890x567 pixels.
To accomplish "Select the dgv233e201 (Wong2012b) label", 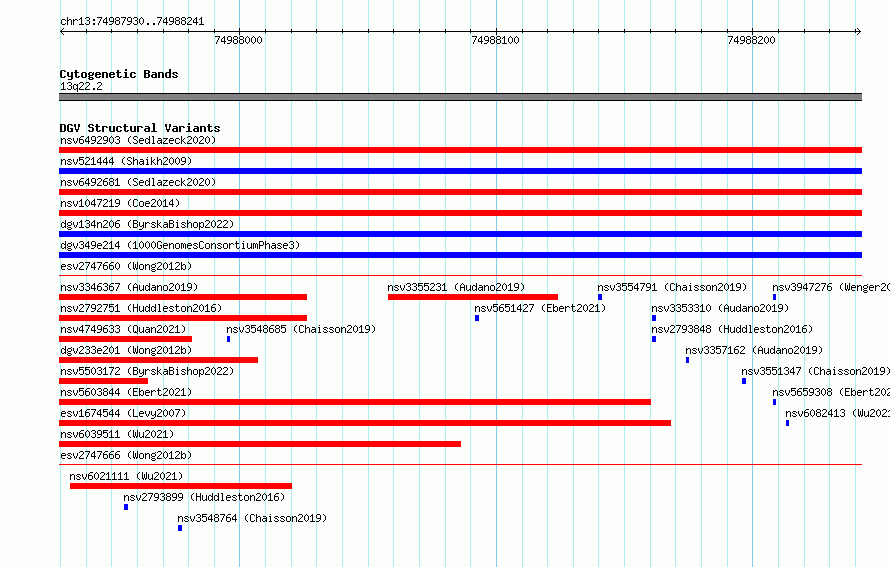I will (126, 350).
